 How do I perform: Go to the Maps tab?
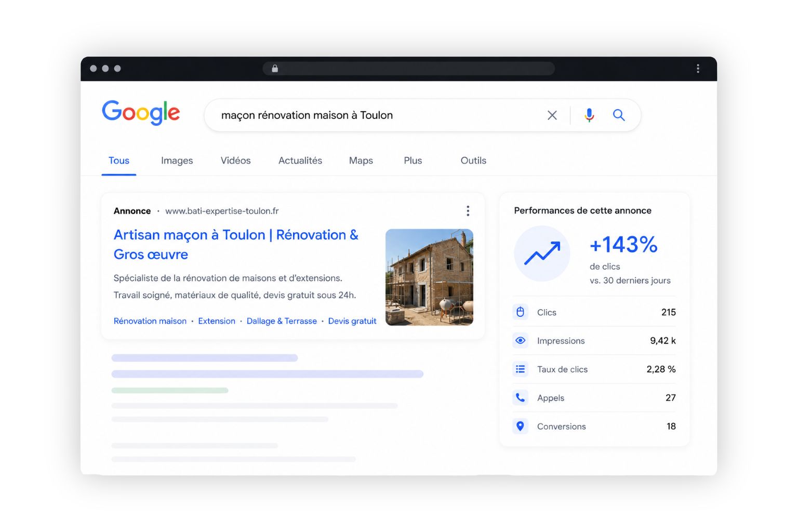(361, 161)
